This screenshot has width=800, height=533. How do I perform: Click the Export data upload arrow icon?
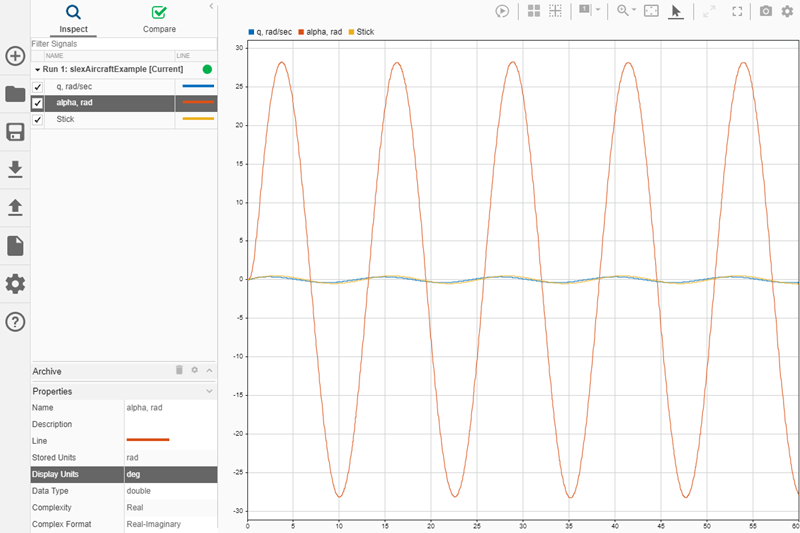(x=15, y=208)
